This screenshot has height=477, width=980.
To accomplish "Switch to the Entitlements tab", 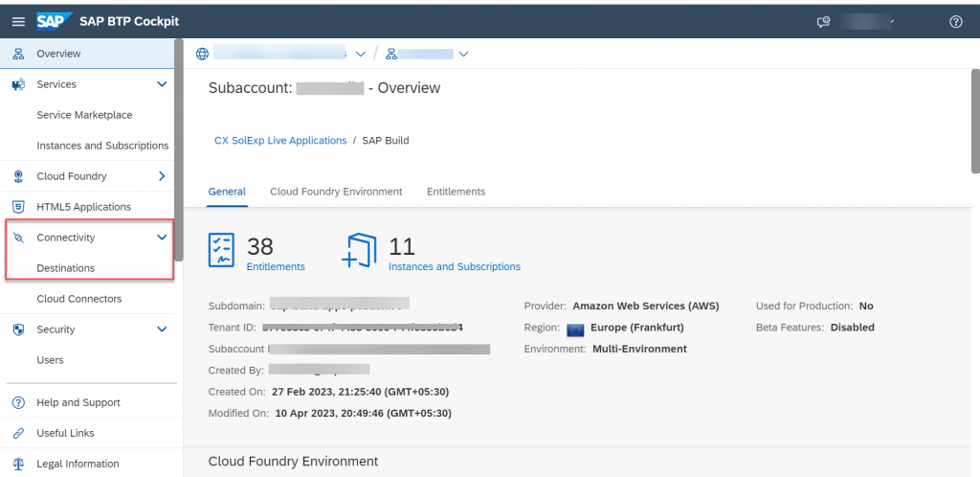I will click(457, 192).
